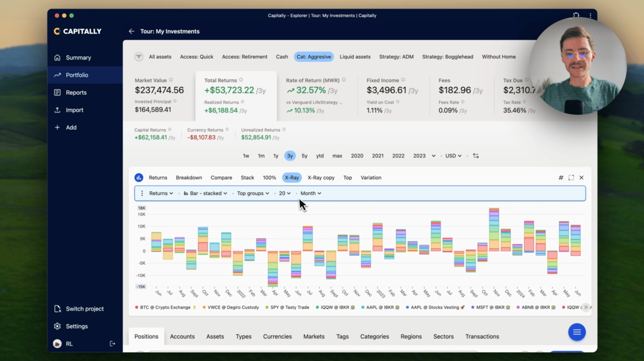Image resolution: width=644 pixels, height=361 pixels.
Task: Open chart options three-dot menu
Action: [x=142, y=193]
